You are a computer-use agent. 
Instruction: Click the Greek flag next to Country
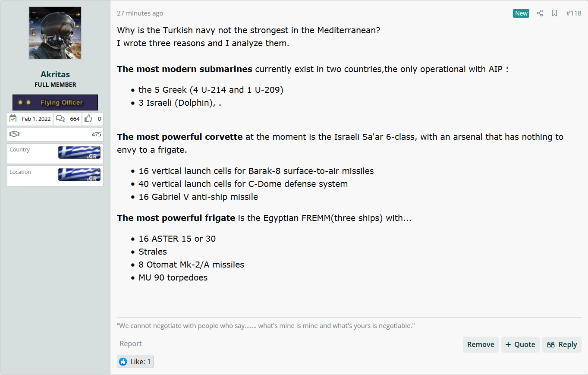[x=79, y=152]
